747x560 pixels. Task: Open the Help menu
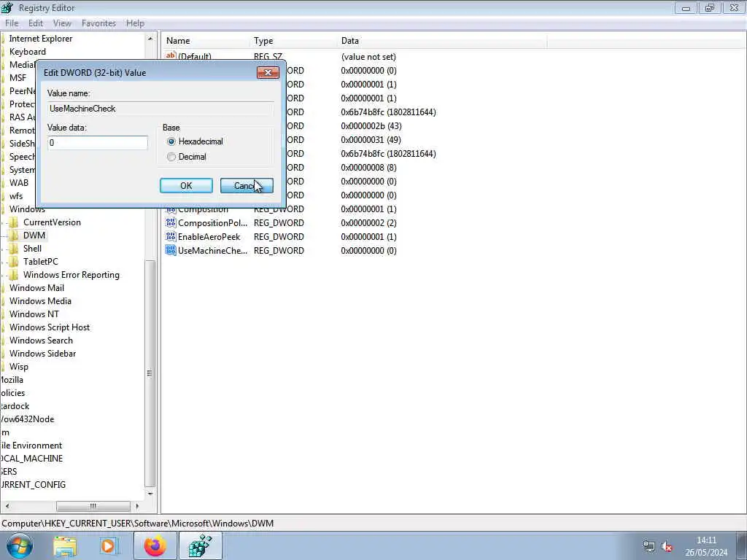point(135,23)
